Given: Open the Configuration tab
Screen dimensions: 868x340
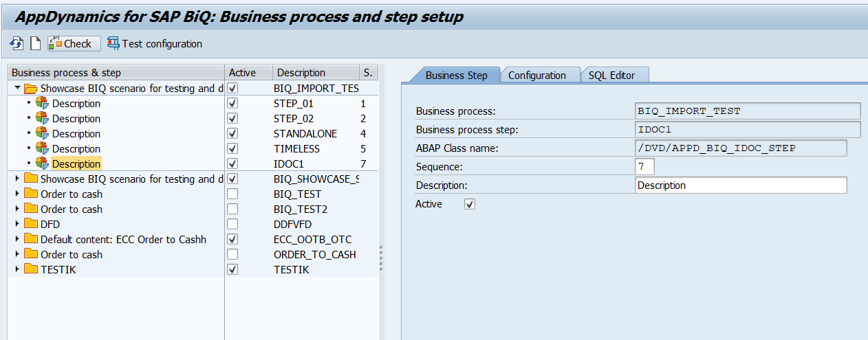Looking at the screenshot, I should tap(537, 76).
